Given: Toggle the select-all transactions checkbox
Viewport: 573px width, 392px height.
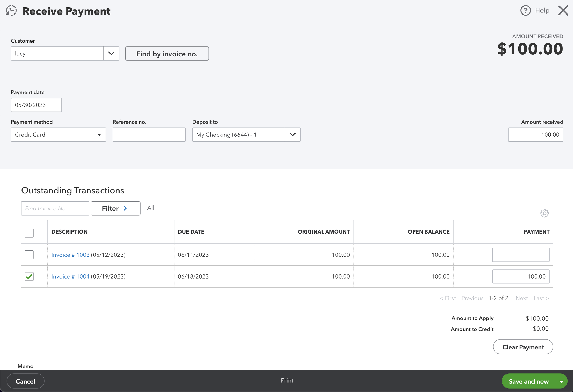Looking at the screenshot, I should click(x=29, y=233).
